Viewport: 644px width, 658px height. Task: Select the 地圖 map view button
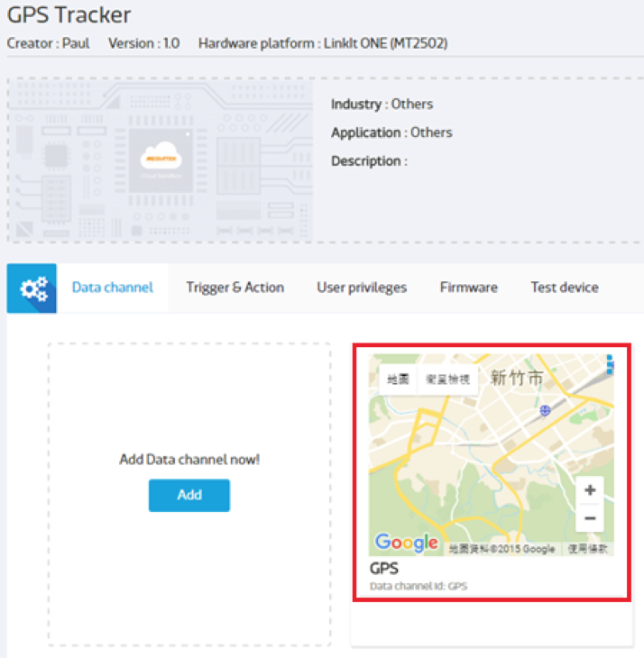pyautogui.click(x=398, y=379)
